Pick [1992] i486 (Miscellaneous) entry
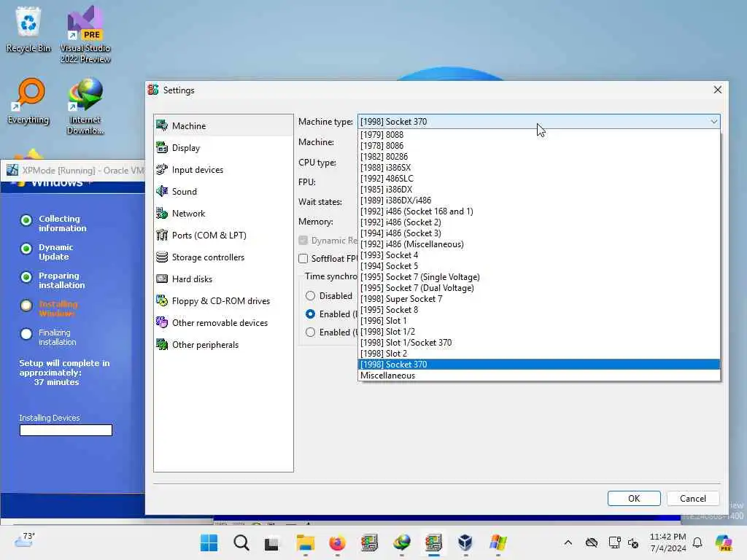 point(539,244)
